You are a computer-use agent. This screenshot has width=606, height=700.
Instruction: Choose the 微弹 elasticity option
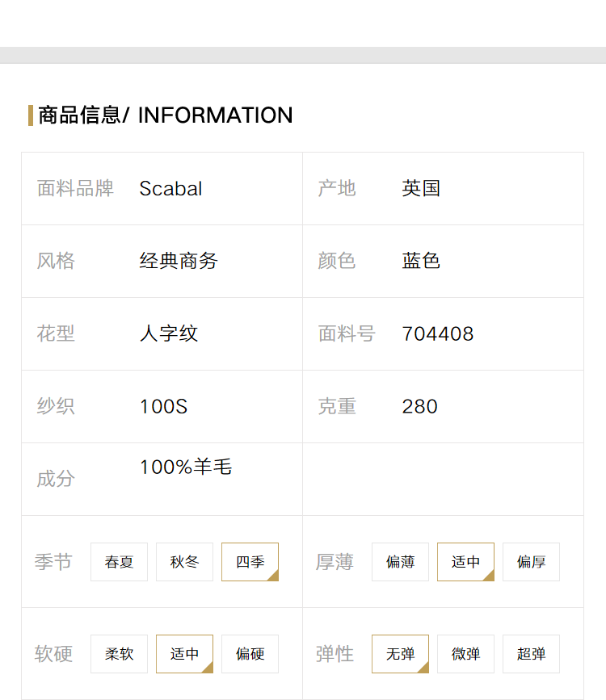coord(465,653)
